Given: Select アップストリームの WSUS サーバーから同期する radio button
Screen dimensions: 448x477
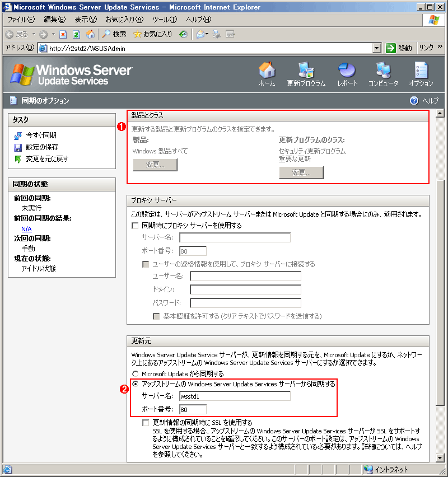Looking at the screenshot, I should point(135,384).
